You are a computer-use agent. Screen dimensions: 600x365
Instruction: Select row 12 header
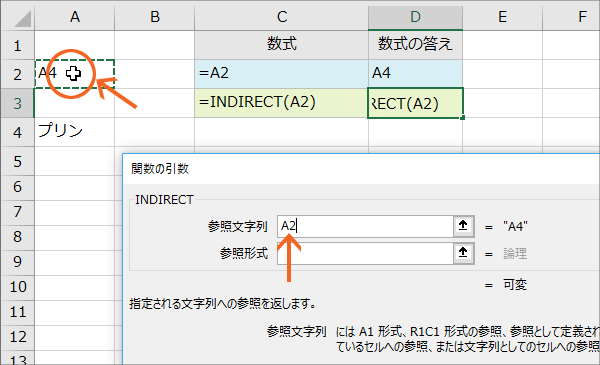pyautogui.click(x=17, y=337)
